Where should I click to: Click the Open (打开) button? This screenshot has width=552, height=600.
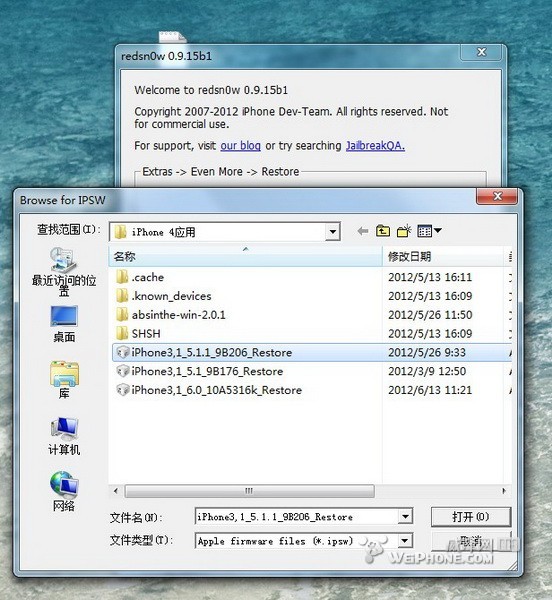point(471,517)
